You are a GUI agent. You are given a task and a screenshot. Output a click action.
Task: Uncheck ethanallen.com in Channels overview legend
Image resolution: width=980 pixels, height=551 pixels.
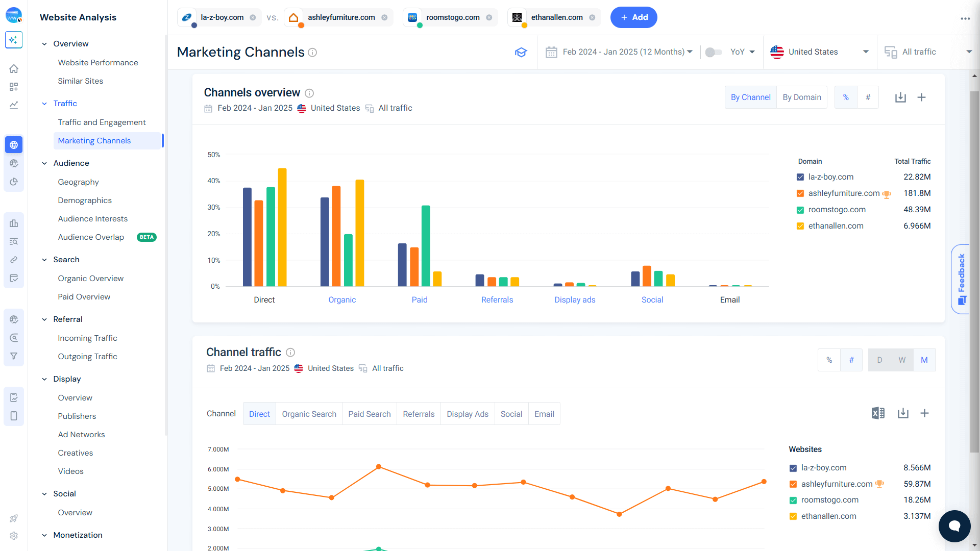tap(800, 226)
